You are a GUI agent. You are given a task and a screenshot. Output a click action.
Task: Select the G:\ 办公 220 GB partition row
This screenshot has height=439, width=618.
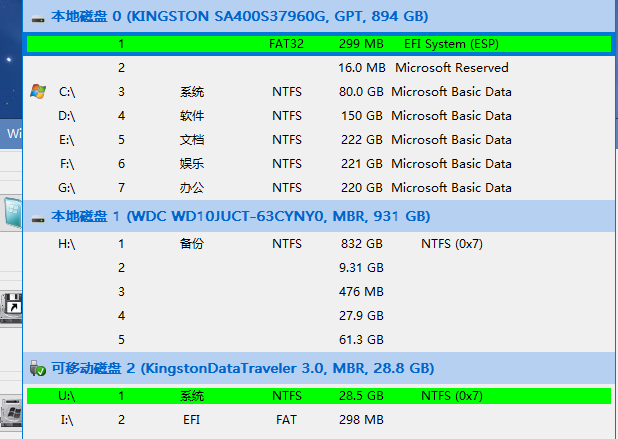(318, 188)
